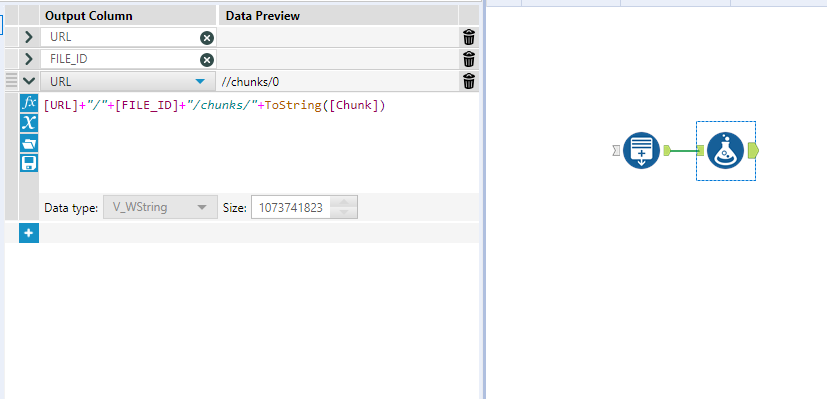Save expression with floppy disk icon
This screenshot has width=827, height=399.
pos(29,163)
